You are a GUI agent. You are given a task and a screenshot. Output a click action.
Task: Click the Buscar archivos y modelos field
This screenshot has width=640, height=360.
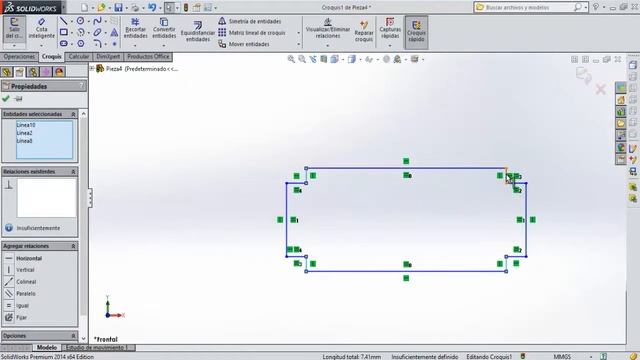(x=529, y=7)
